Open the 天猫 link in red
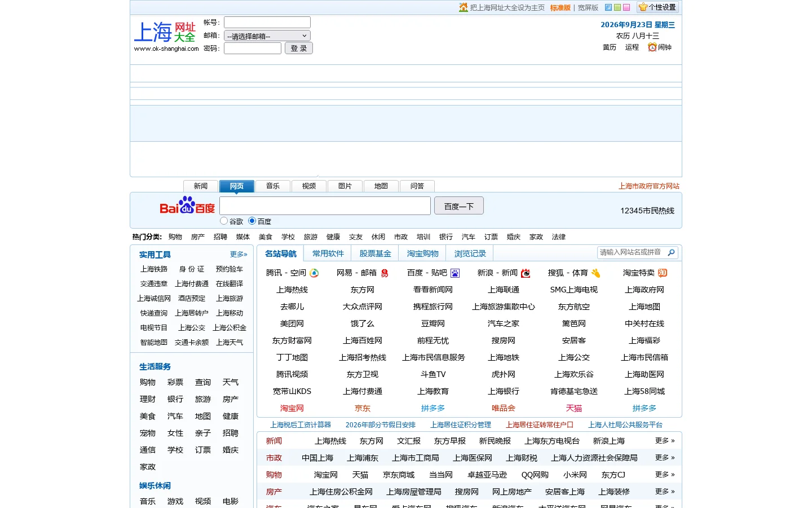This screenshot has width=812, height=508. click(x=574, y=409)
